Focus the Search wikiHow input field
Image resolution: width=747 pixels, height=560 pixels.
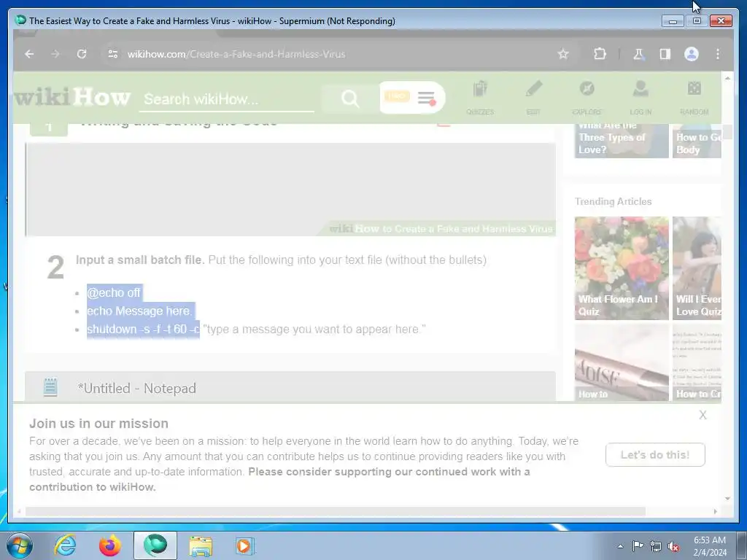(226, 99)
